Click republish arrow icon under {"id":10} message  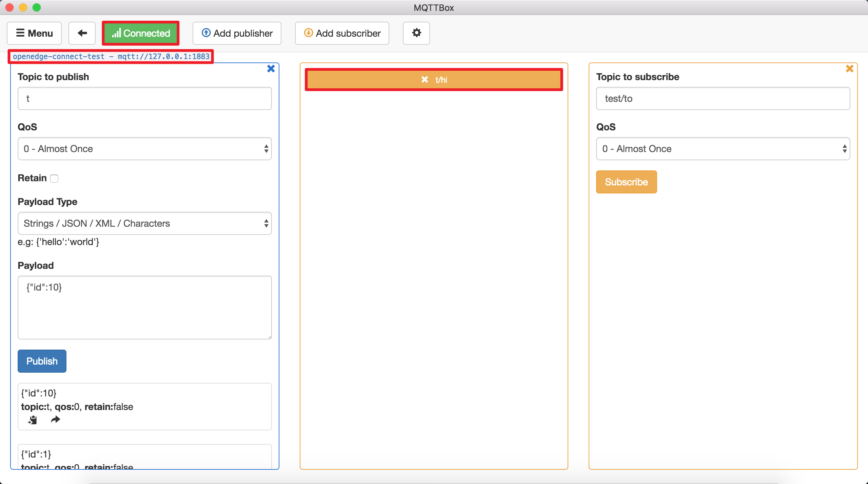point(55,420)
